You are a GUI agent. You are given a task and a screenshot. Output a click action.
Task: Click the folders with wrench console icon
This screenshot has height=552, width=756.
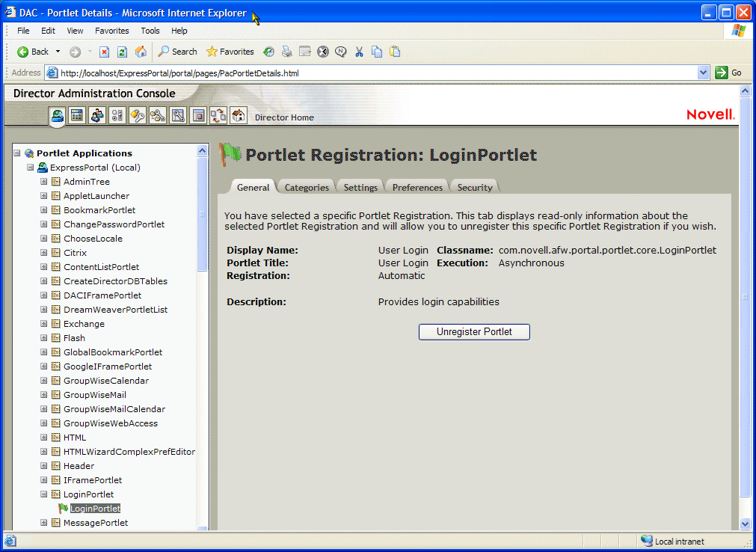pyautogui.click(x=158, y=115)
